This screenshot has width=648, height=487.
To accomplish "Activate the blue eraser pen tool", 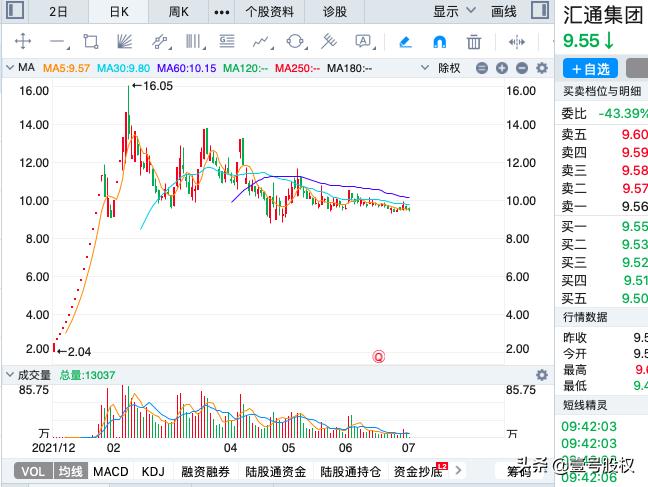I will [x=405, y=42].
